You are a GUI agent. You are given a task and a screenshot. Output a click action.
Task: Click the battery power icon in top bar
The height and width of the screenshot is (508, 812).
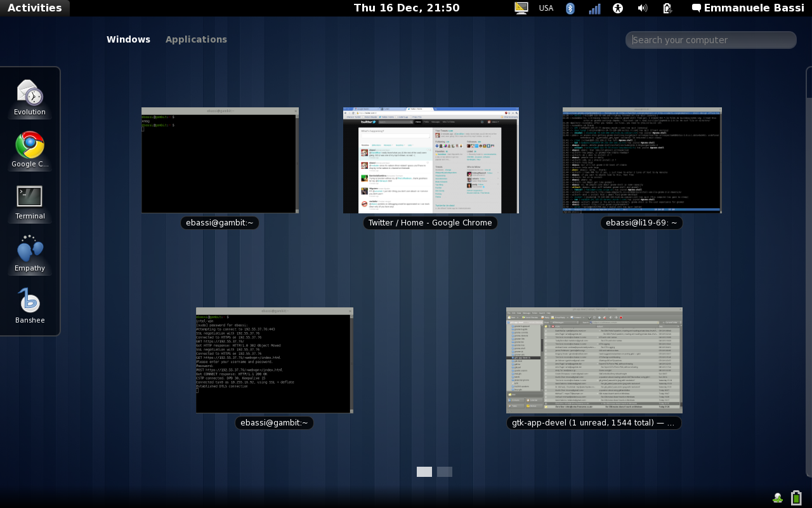tap(667, 8)
